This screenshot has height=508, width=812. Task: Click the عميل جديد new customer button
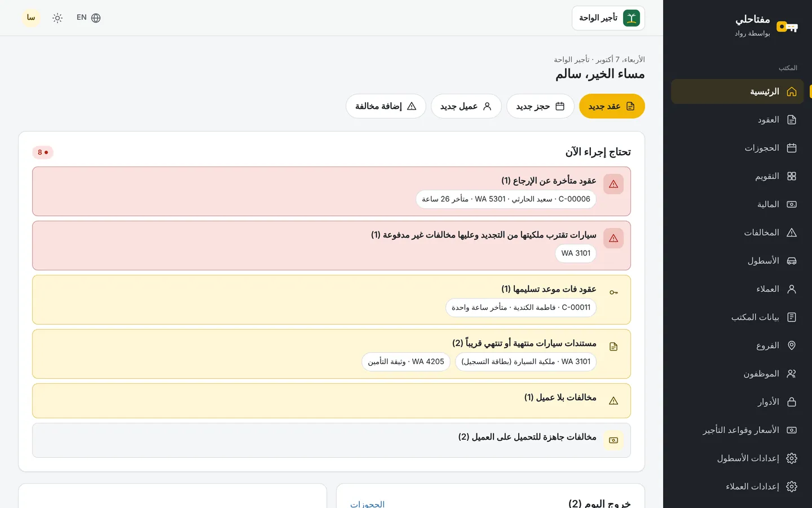coord(466,106)
